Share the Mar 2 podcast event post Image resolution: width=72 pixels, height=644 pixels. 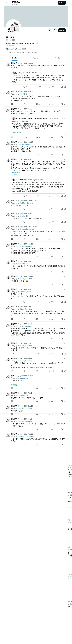click(x=65, y=196)
